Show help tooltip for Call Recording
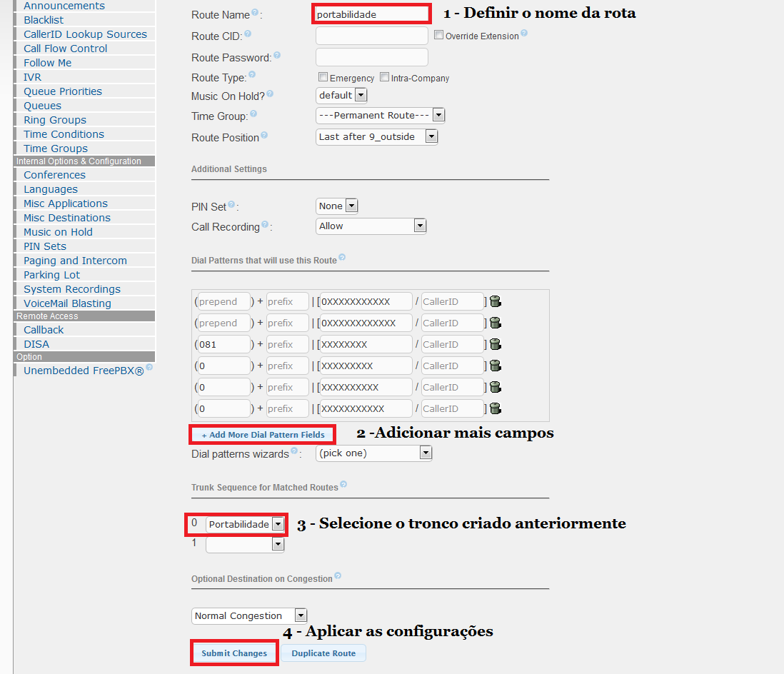Image resolution: width=784 pixels, height=674 pixels. (x=265, y=225)
